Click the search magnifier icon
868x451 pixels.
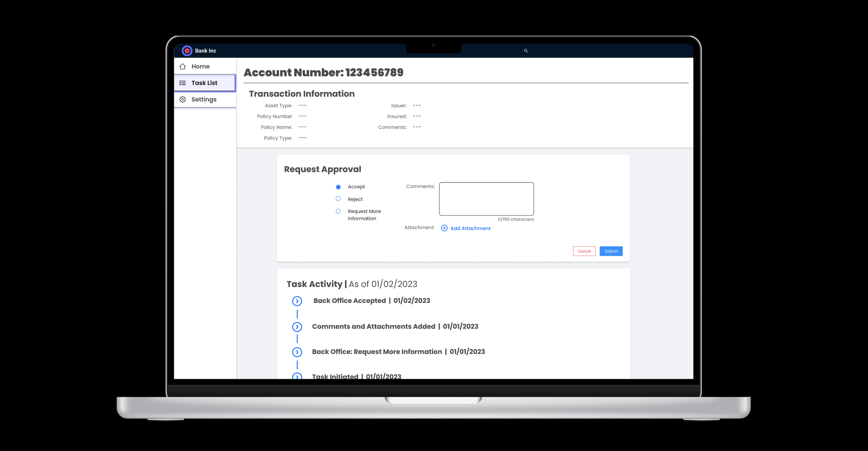point(526,51)
